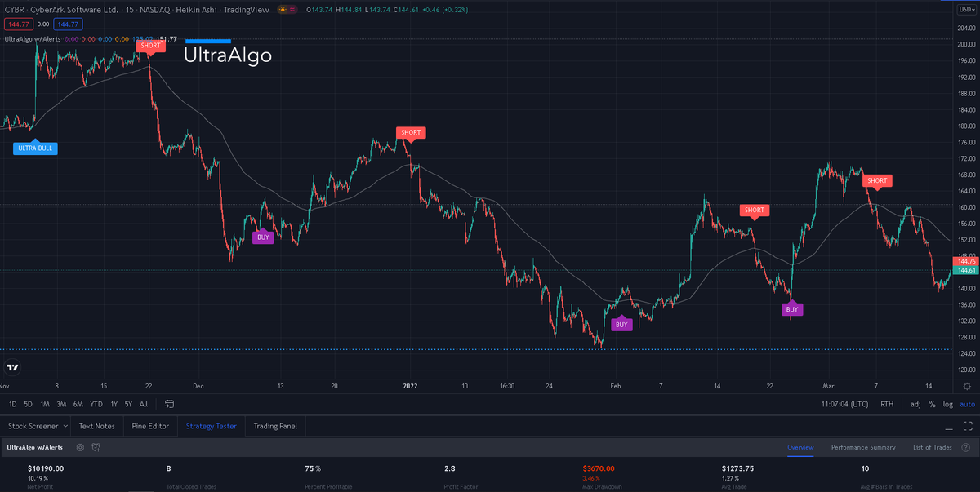980x492 pixels.
Task: Click the $10190.00 Net Profit value
Action: click(46, 468)
